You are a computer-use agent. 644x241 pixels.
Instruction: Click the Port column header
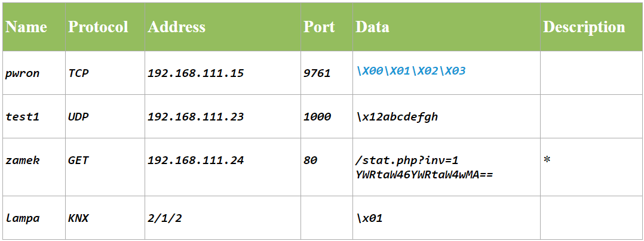319,27
